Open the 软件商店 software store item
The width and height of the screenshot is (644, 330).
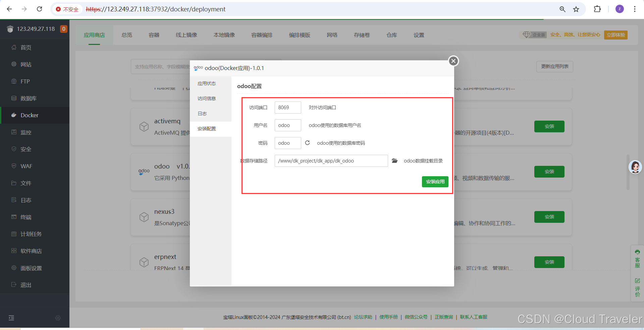[35, 251]
